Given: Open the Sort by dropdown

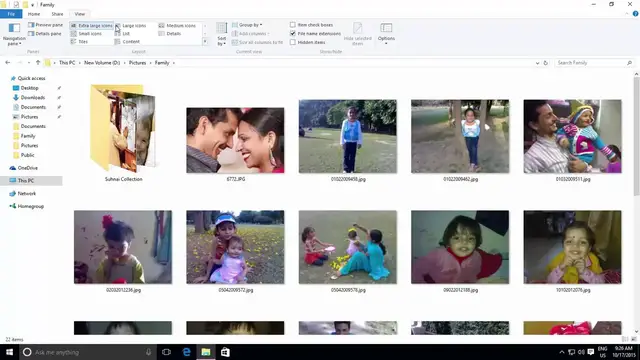Looking at the screenshot, I should (x=222, y=34).
